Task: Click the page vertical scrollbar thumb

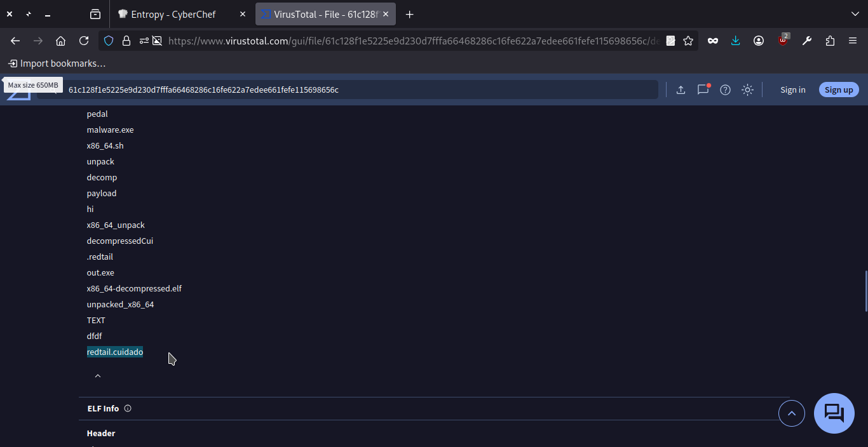Action: pos(865,291)
